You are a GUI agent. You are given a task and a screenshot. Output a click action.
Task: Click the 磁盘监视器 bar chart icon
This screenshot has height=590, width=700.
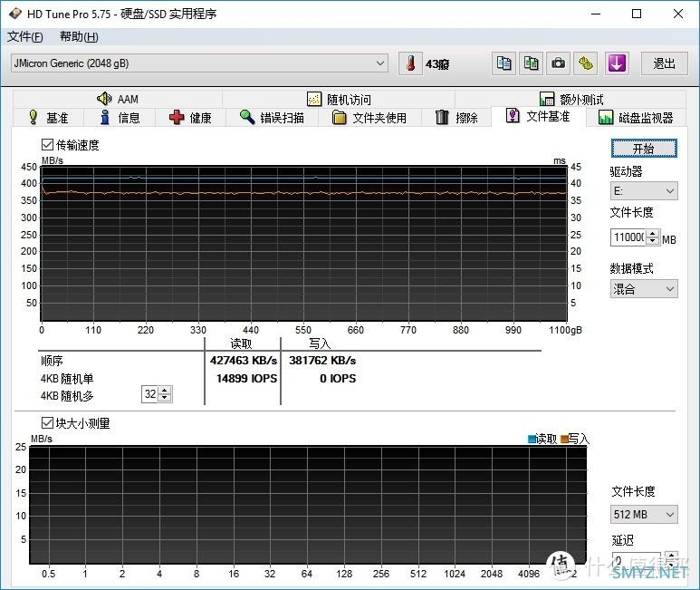(606, 118)
